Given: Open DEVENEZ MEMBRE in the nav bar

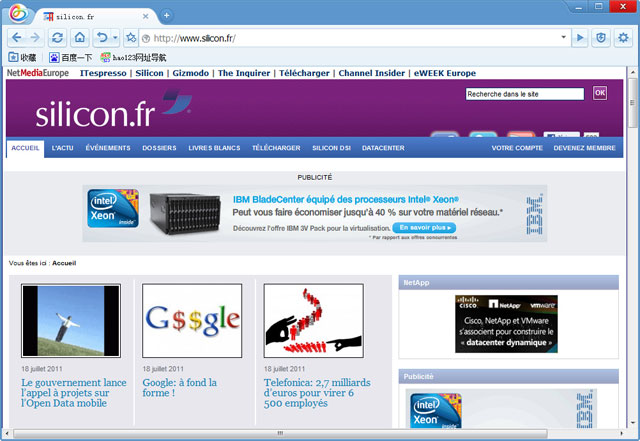Looking at the screenshot, I should (584, 148).
